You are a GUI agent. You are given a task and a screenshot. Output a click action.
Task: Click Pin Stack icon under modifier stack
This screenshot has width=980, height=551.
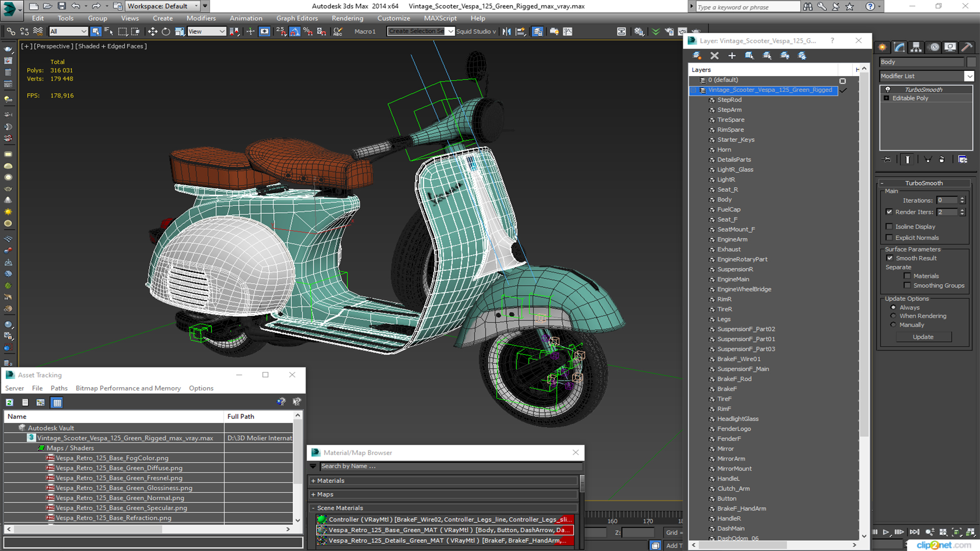click(887, 160)
